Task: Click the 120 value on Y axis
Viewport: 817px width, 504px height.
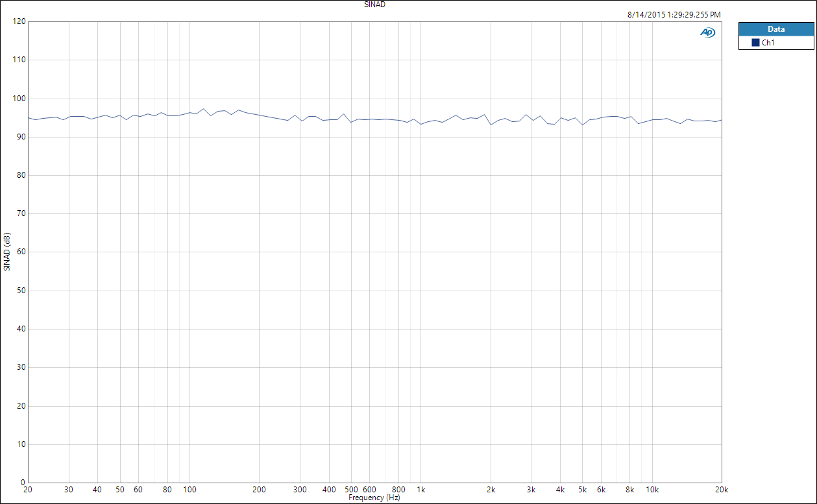Action: point(19,21)
